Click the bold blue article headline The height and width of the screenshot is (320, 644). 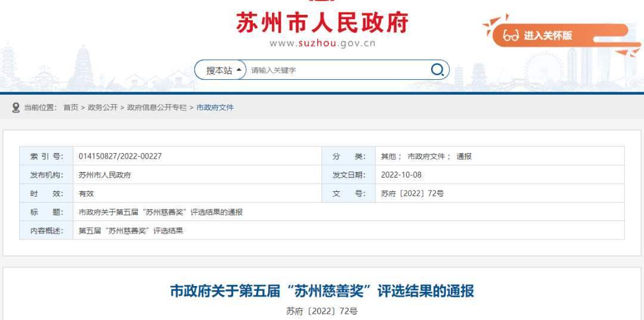322,291
